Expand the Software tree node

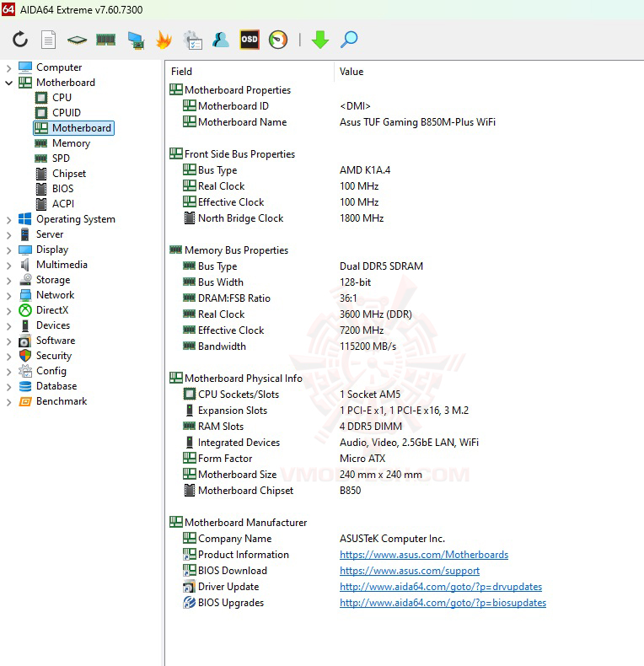tap(8, 341)
